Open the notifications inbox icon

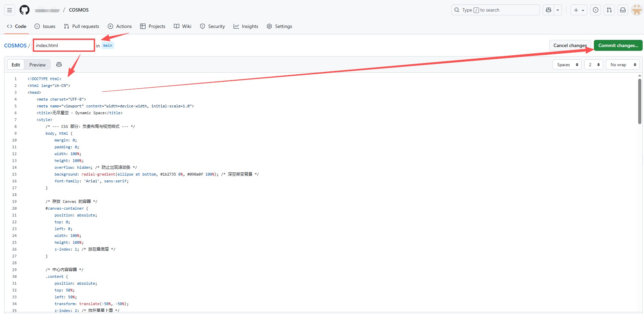623,10
